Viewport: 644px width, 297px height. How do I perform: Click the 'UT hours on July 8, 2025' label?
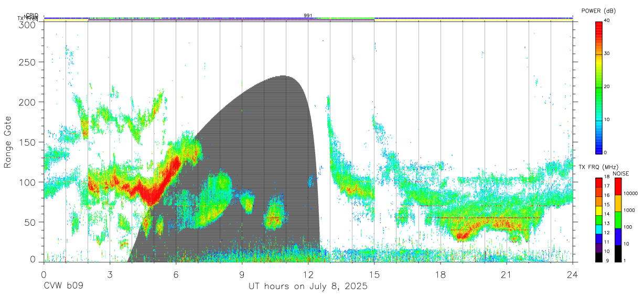point(308,287)
